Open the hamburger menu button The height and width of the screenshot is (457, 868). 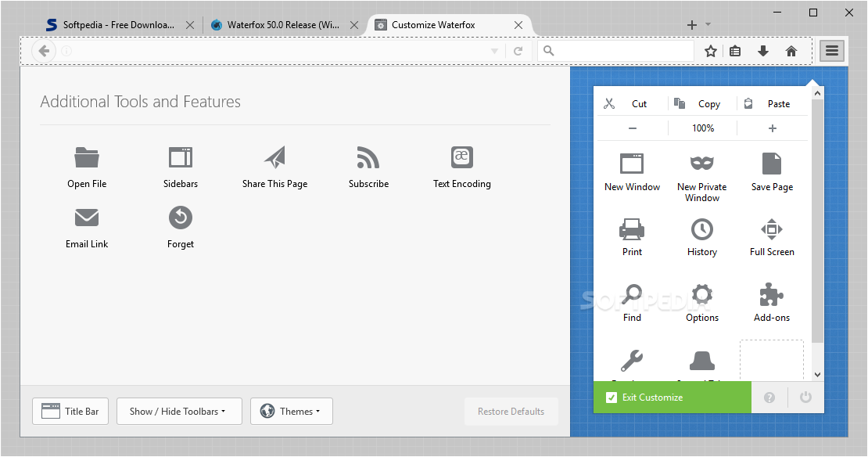pos(832,51)
